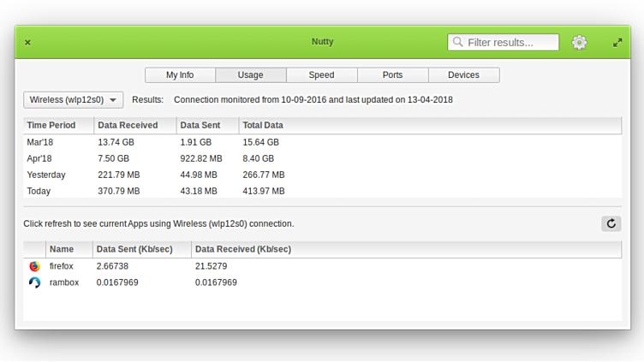This screenshot has height=362, width=644.
Task: Click the Rambox app icon
Action: click(34, 282)
